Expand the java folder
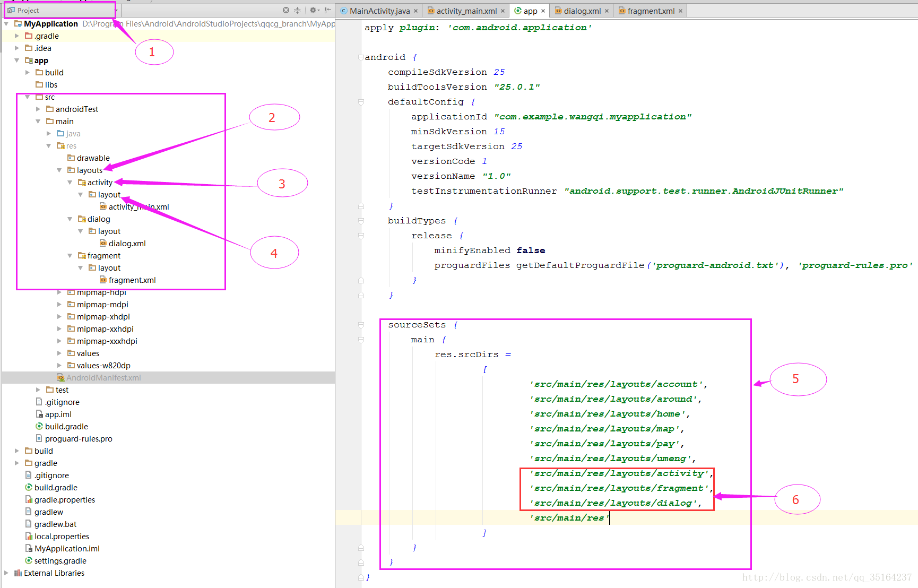This screenshot has width=918, height=588. [x=49, y=133]
